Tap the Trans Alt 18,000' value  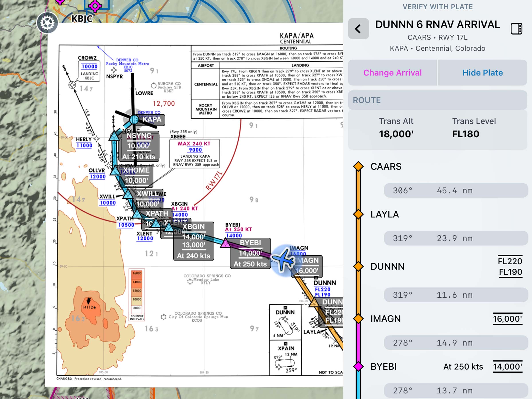pos(396,134)
